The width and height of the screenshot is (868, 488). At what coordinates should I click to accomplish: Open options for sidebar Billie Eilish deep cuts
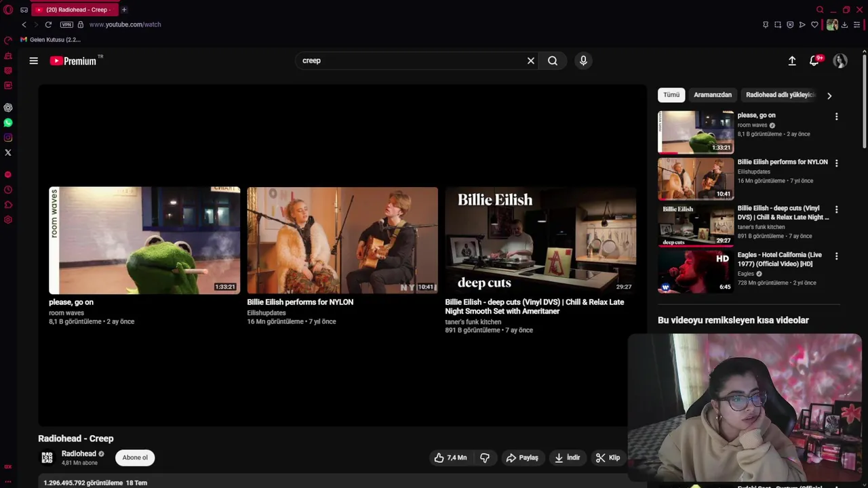[836, 209]
